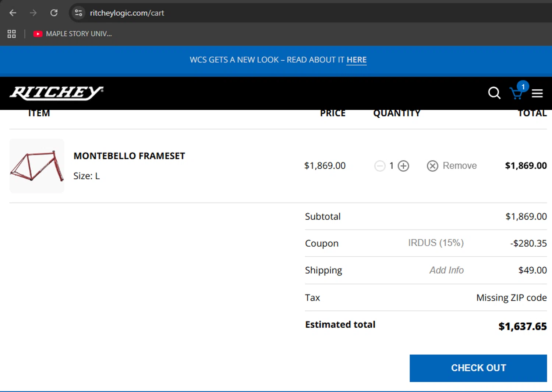Open the hamburger navigation menu
The width and height of the screenshot is (552, 392).
coord(537,93)
